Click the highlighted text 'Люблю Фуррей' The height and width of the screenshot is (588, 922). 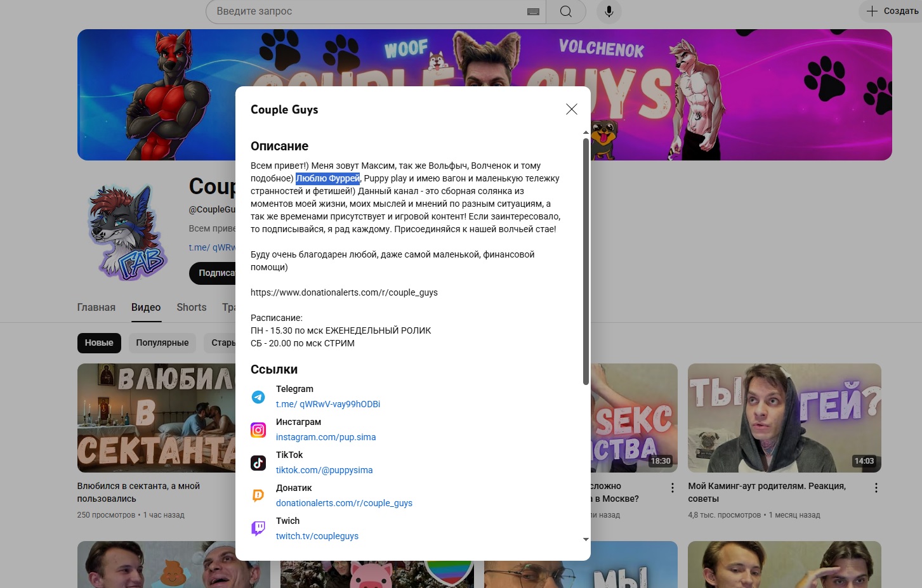point(328,178)
